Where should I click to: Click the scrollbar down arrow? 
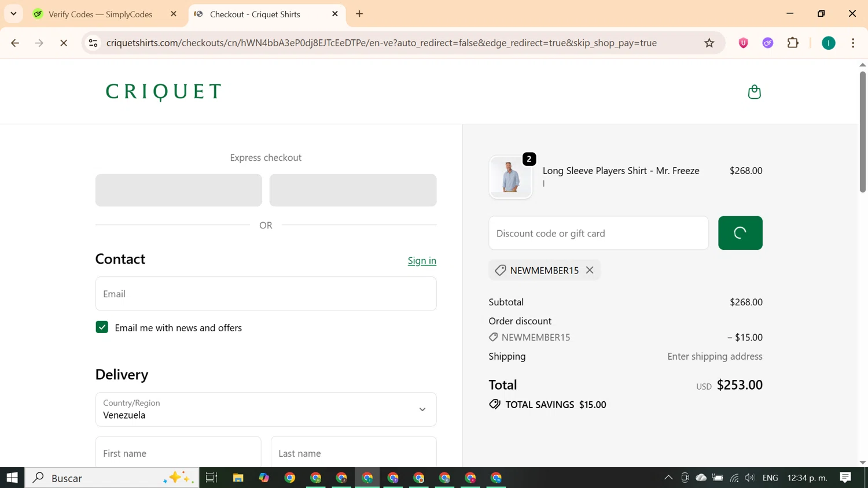(862, 463)
